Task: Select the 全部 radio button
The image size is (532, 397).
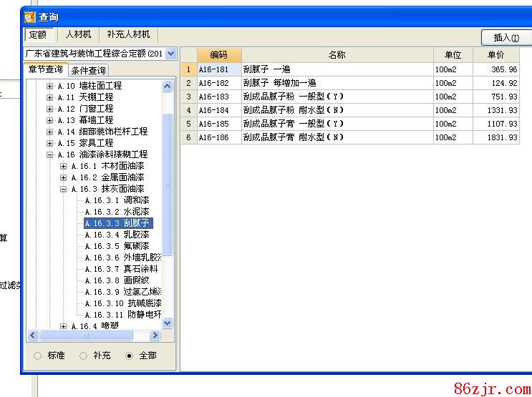Action: (x=129, y=356)
